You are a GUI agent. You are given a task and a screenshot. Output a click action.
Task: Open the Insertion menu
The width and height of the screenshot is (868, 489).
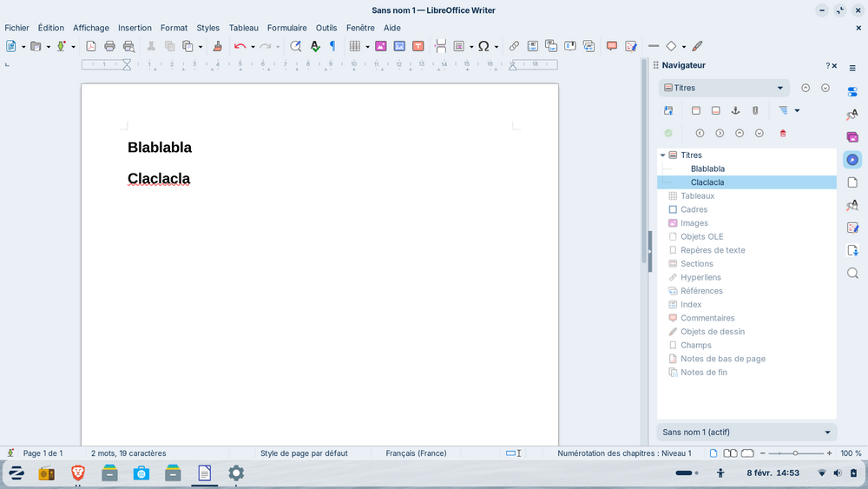135,28
